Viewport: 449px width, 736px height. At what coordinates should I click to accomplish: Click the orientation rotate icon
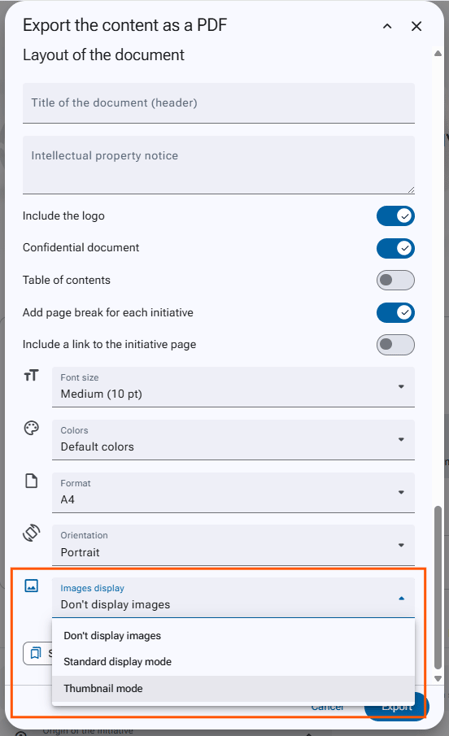coord(31,533)
